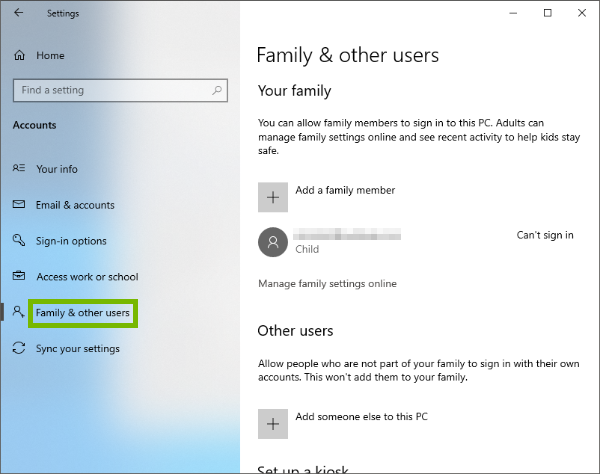Click the Access work or school briefcase icon
This screenshot has height=474, width=600.
point(19,275)
